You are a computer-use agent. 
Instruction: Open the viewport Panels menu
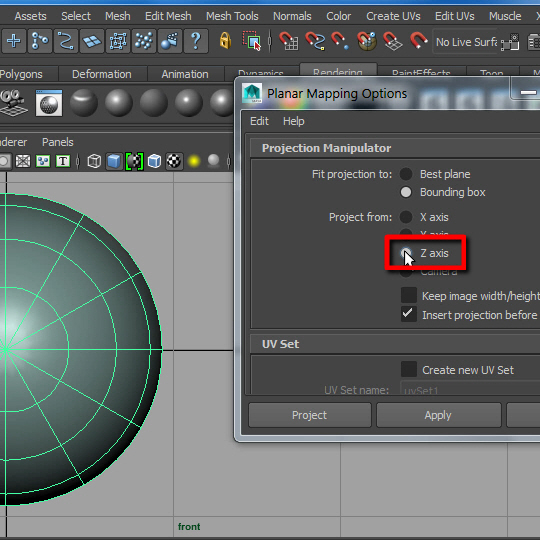tap(58, 142)
